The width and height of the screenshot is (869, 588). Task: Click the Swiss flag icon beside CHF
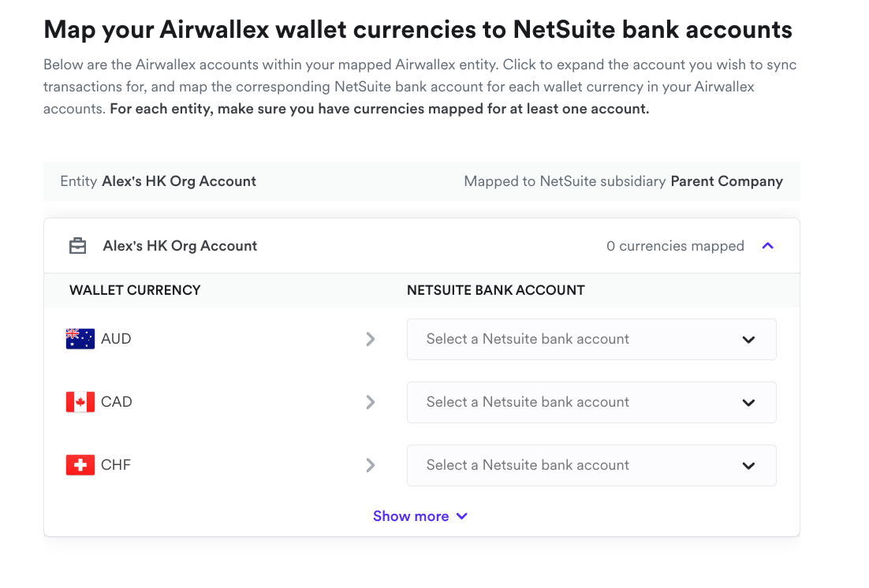79,464
